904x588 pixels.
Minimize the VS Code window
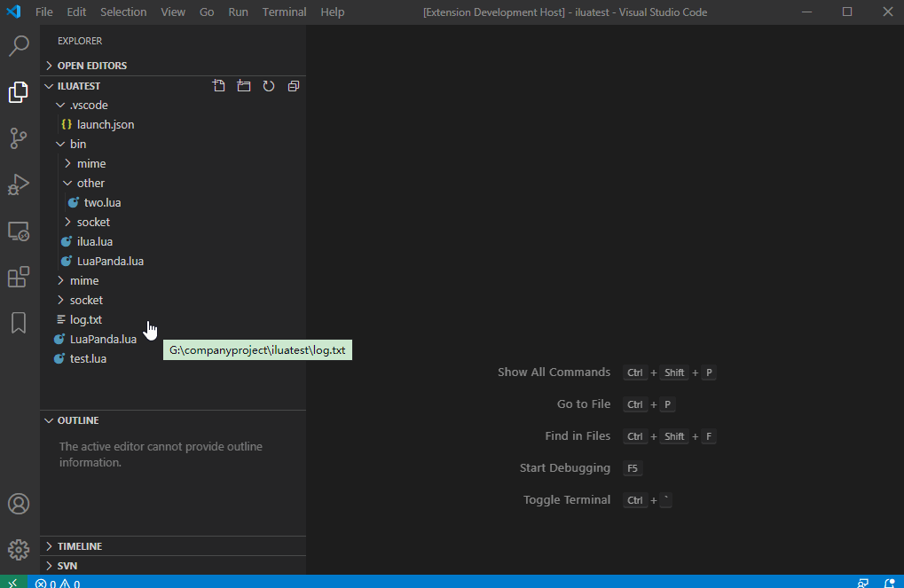[x=806, y=12]
